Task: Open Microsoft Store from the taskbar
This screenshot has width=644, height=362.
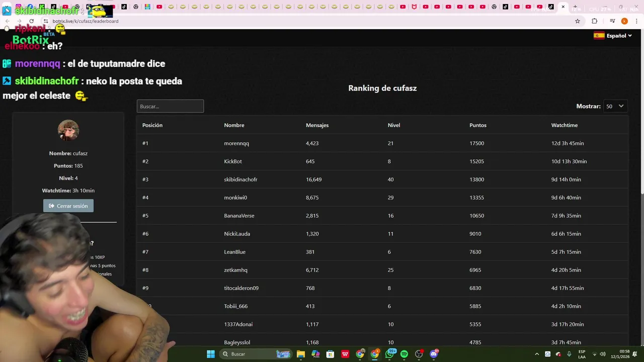Action: (x=330, y=354)
